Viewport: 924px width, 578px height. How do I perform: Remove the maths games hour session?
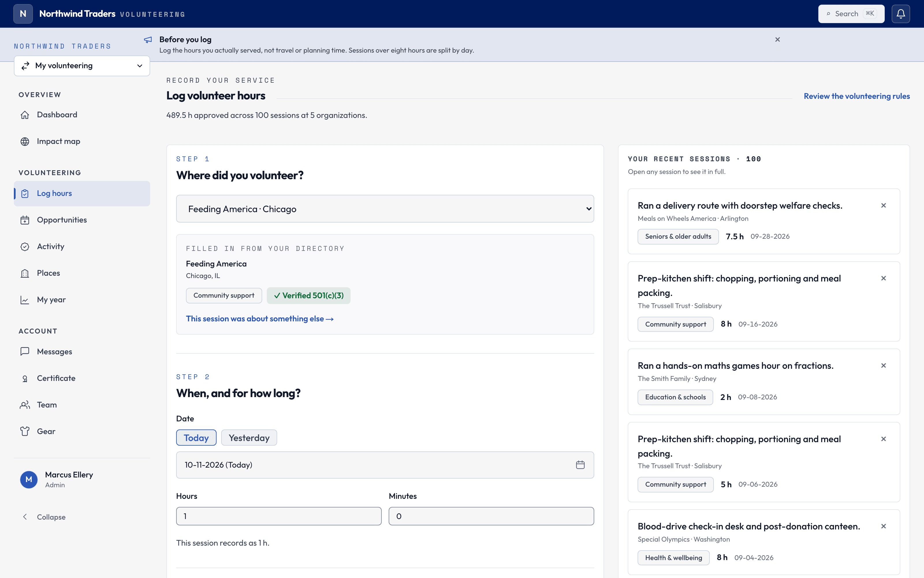(883, 366)
